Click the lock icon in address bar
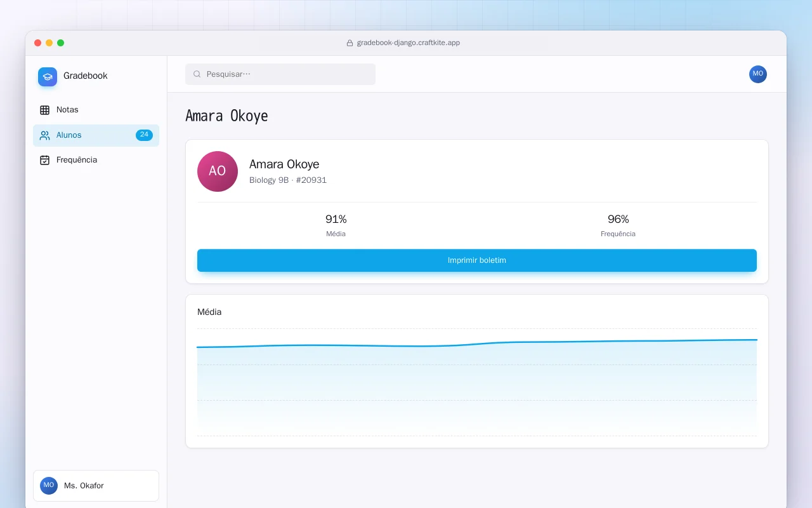 350,43
